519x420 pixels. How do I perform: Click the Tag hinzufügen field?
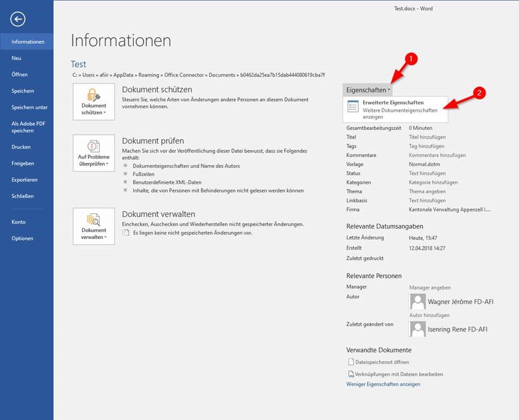(x=426, y=146)
